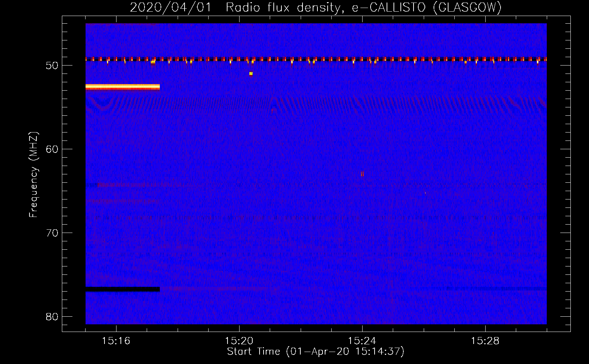This screenshot has width=589, height=364.
Task: Click the 15:20 time tick label
Action: [239, 341]
